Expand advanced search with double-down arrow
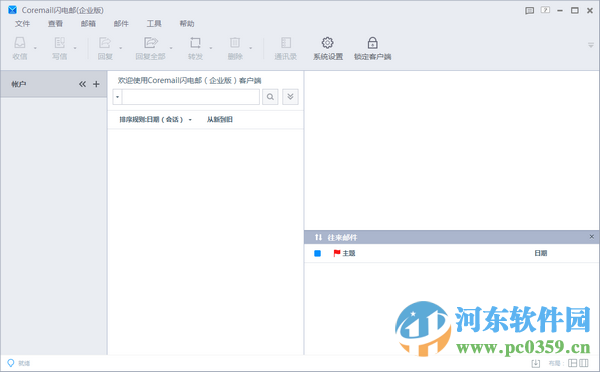This screenshot has width=600, height=372. coord(290,97)
